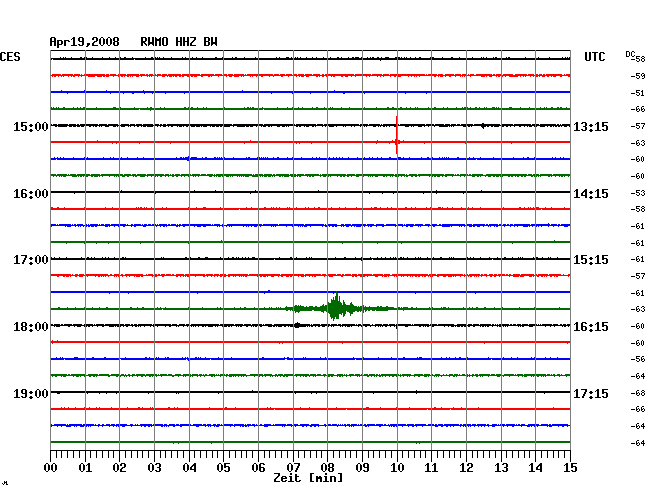Click the "17:00" local time label
Screen dimensions: 650x494
[x=31, y=260]
